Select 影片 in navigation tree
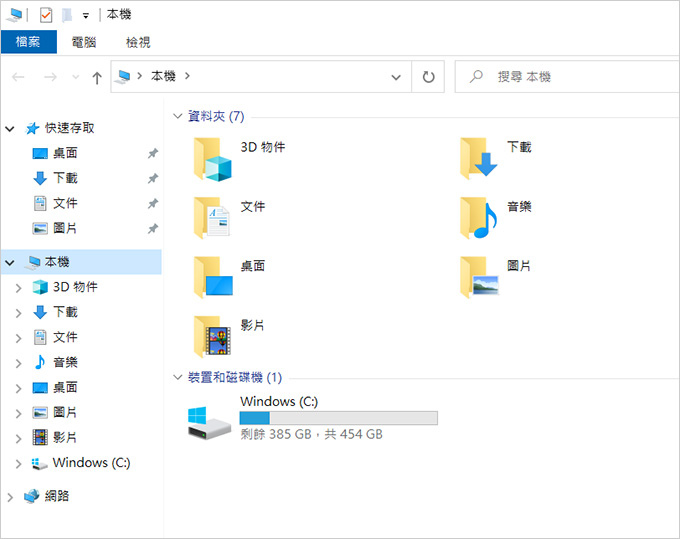Viewport: 680px width, 539px height. point(65,437)
